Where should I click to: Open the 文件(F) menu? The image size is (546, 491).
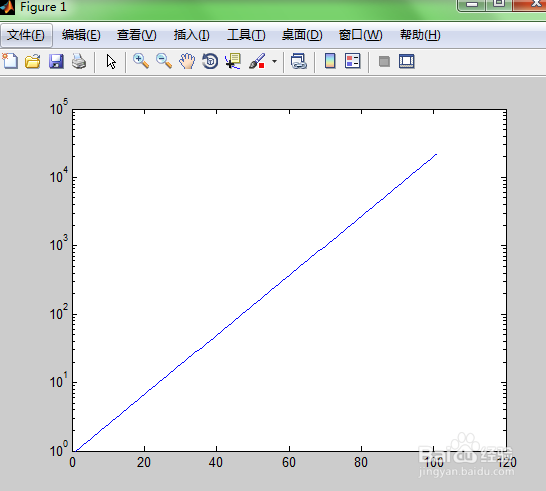pos(26,35)
